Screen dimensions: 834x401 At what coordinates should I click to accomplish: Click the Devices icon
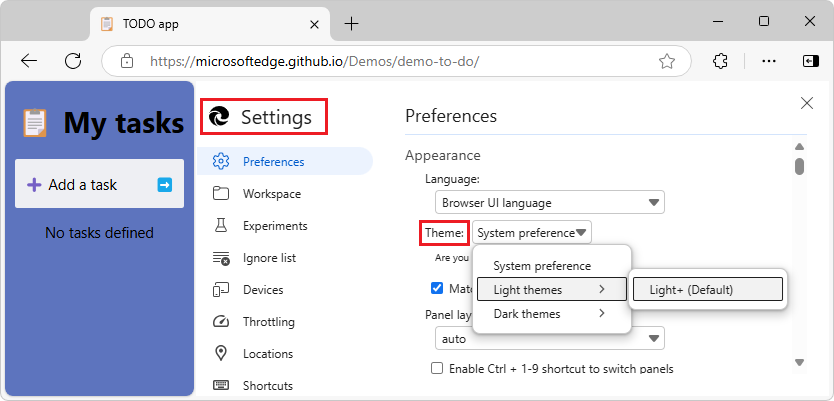221,290
